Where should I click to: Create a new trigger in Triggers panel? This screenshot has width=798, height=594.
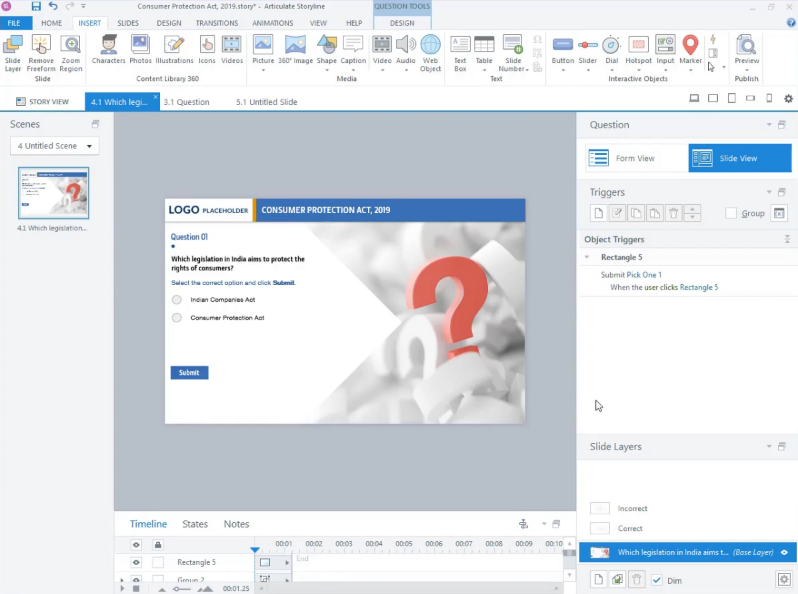[x=598, y=213]
